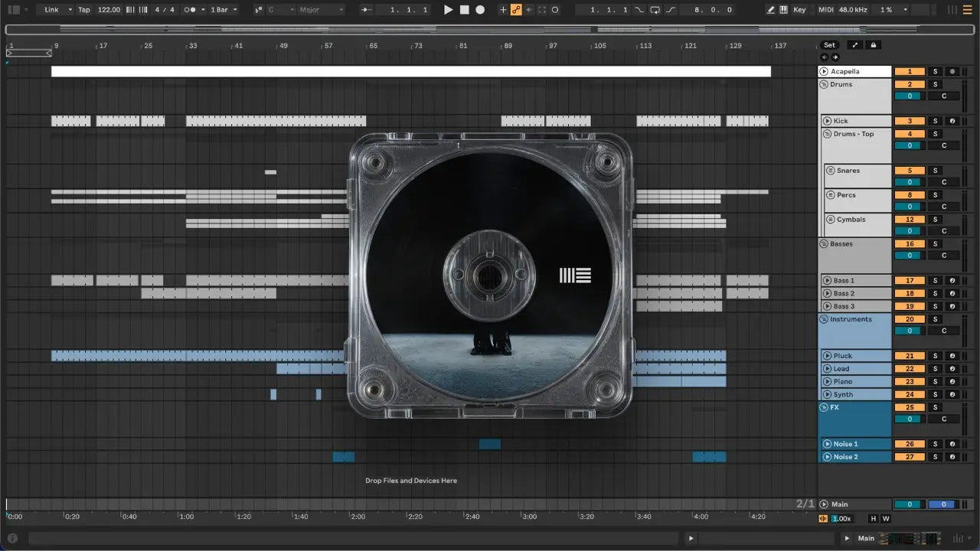
Task: Click the 122.00 tempo field
Action: (x=109, y=10)
